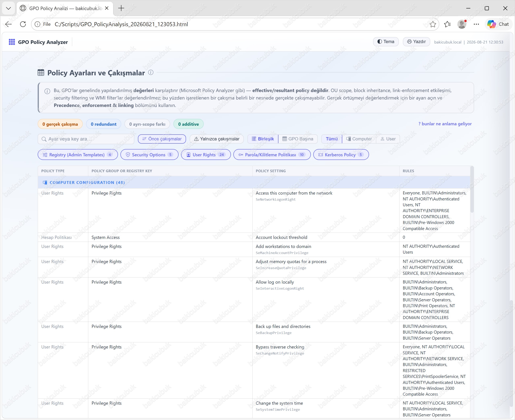The image size is (515, 420).
Task: Select the 'Access this computer from the network' setting
Action: [x=294, y=193]
